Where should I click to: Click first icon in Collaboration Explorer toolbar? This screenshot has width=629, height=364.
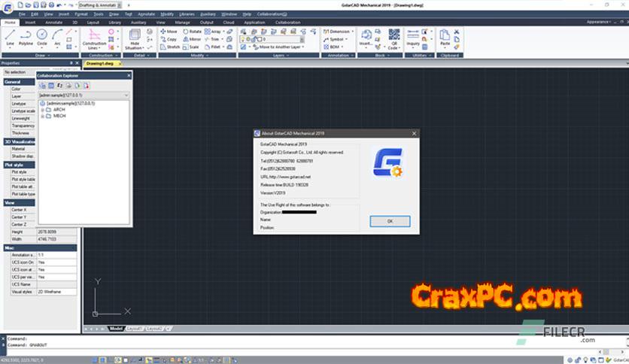(43, 86)
